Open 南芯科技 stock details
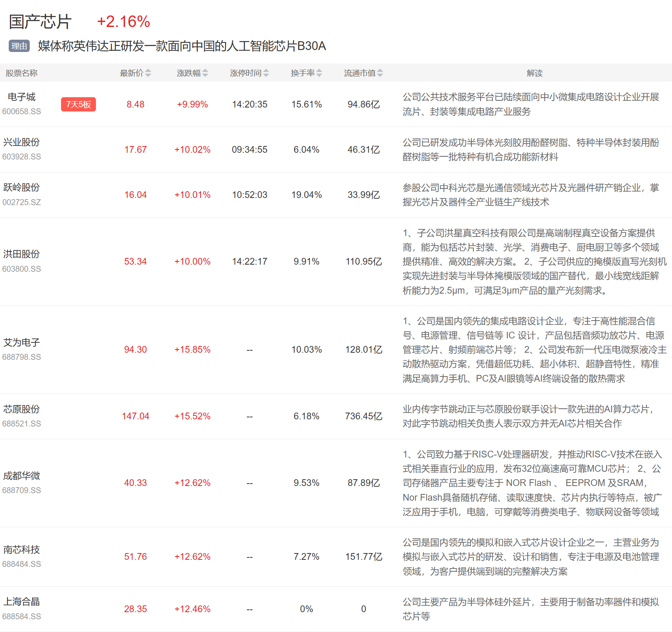672x632 pixels. (x=21, y=549)
